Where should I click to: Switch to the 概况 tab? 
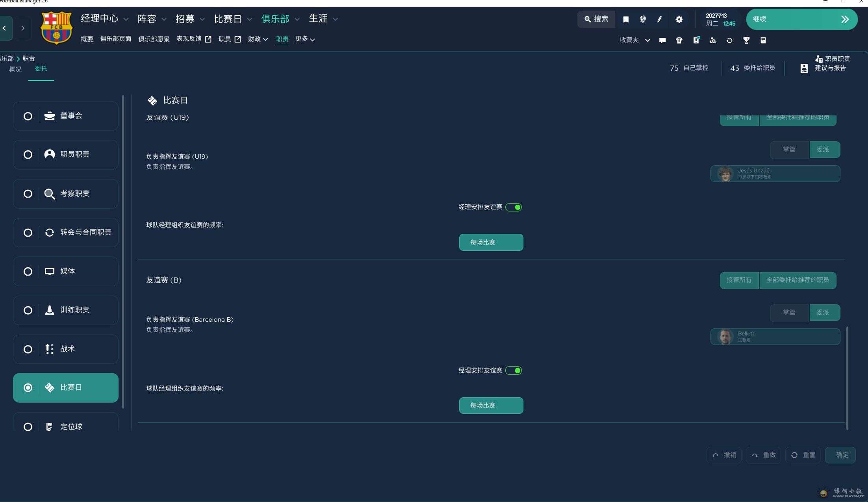[x=15, y=69]
